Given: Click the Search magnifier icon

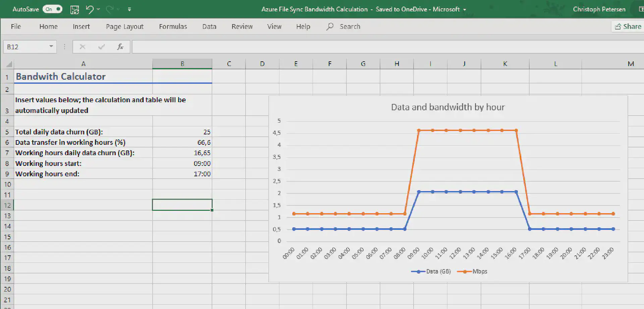Looking at the screenshot, I should (330, 26).
